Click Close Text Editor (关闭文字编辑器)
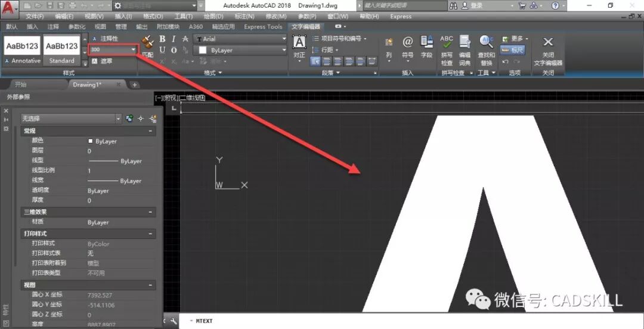This screenshot has height=329, width=644. [x=548, y=51]
